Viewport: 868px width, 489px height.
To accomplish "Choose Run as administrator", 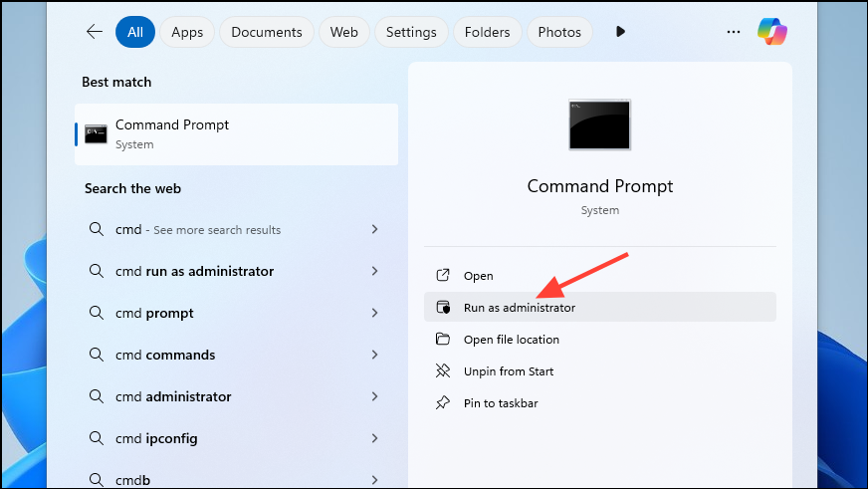I will click(600, 307).
